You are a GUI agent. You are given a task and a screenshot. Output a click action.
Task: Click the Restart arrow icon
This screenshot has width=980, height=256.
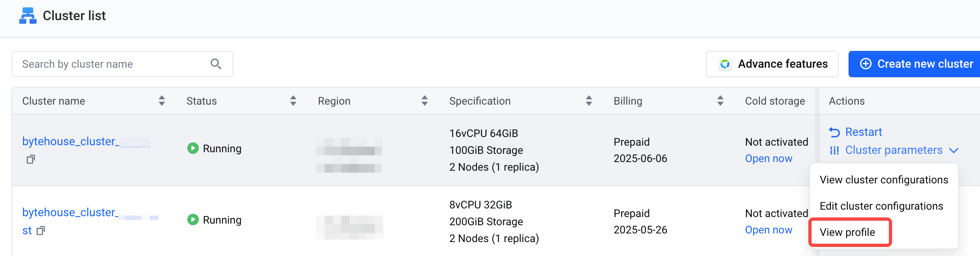(x=834, y=132)
